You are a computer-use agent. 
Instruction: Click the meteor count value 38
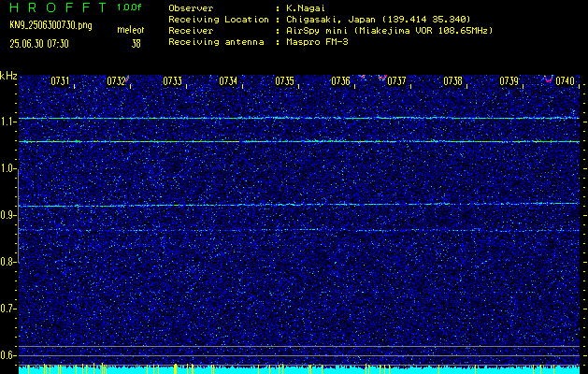coord(136,44)
